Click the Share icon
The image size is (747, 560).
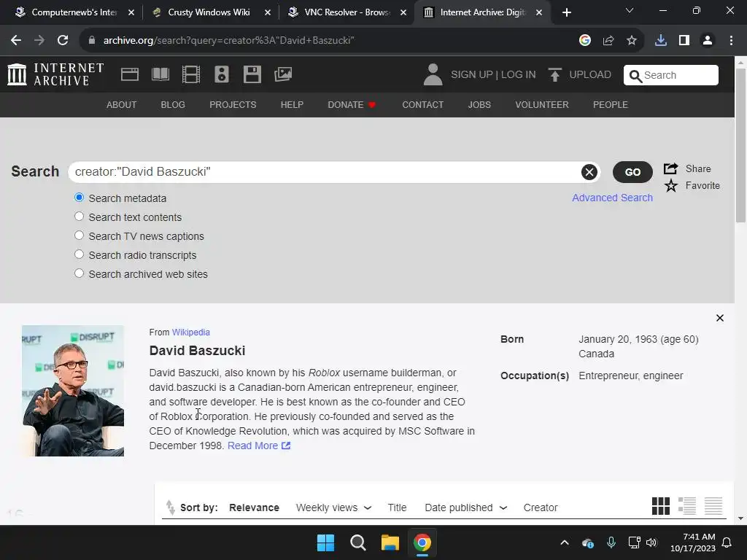[671, 168]
